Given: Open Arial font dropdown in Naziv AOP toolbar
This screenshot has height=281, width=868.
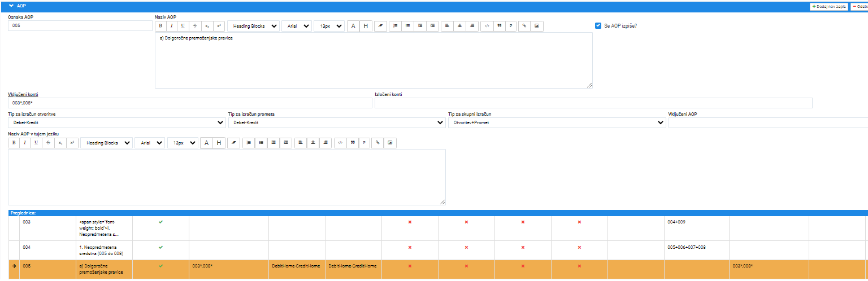Looking at the screenshot, I should (x=296, y=26).
